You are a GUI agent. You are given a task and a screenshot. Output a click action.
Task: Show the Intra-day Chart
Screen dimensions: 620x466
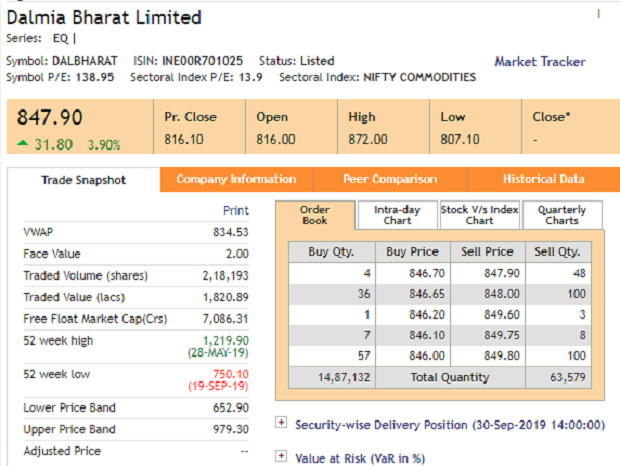click(397, 215)
